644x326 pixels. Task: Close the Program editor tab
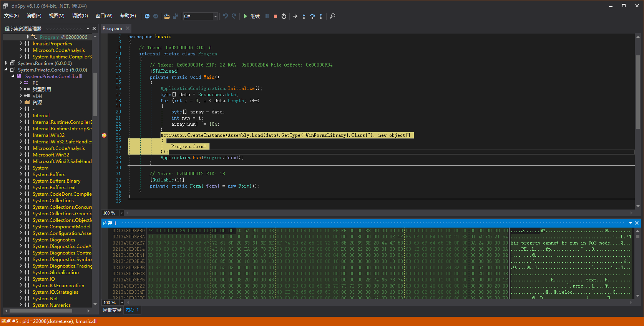tap(128, 28)
